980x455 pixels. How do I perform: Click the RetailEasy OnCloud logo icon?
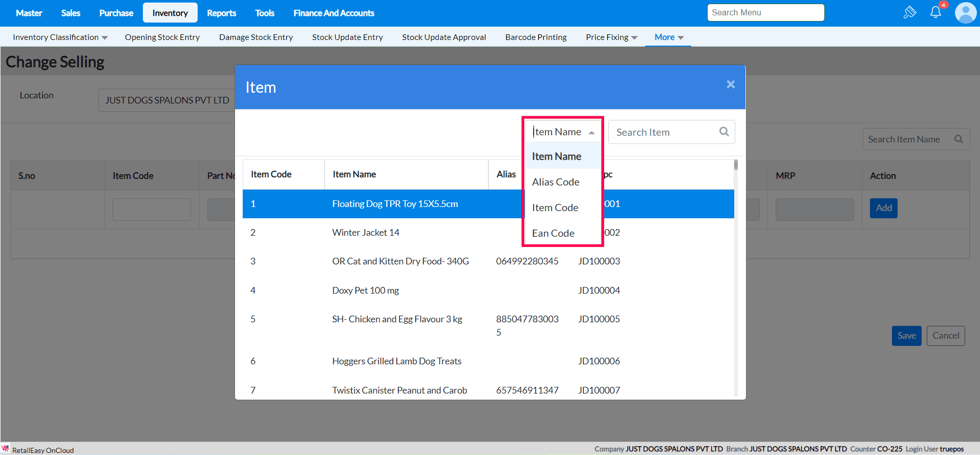(x=6, y=449)
